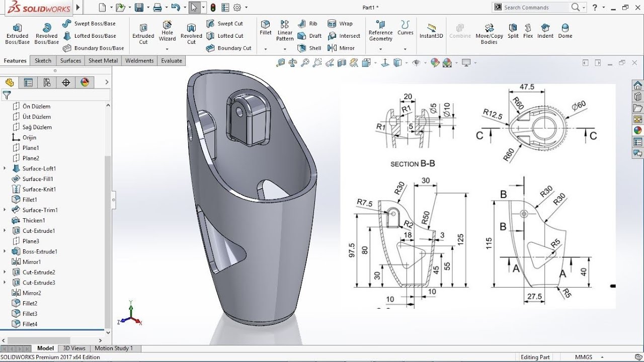Screen dimensions: 644x362
Task: Click the Extruded Cut tool
Action: pyautogui.click(x=143, y=34)
